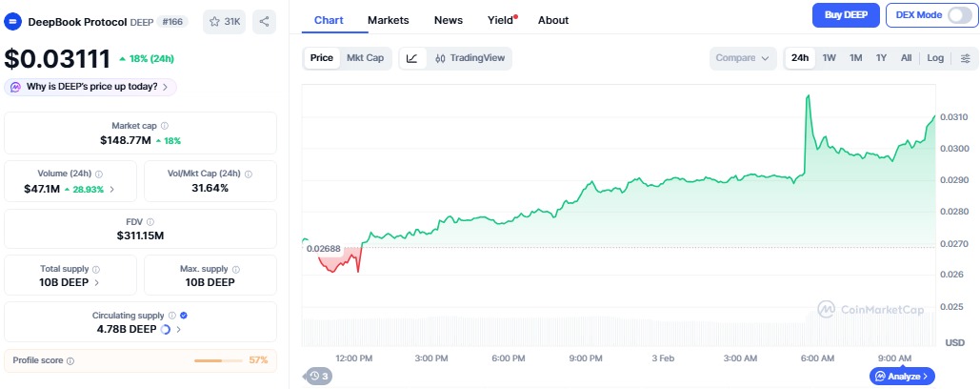Click the Buy DEEP button
Screen dimensions: 980x389
pyautogui.click(x=845, y=15)
